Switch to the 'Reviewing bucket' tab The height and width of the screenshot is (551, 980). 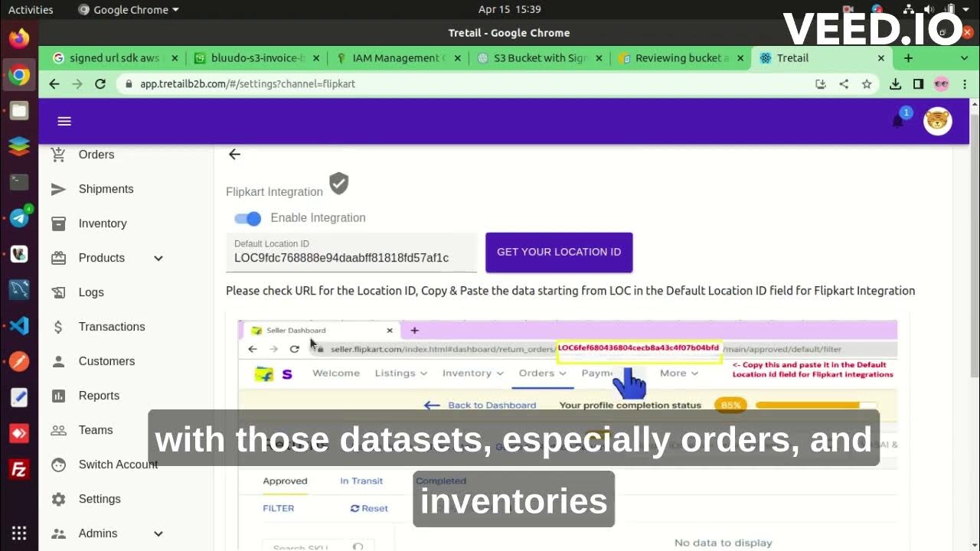[681, 58]
